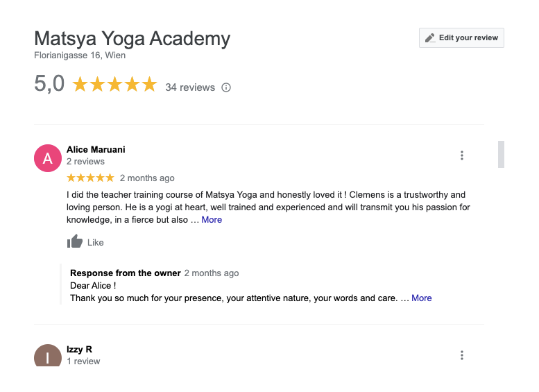Click the scrollbar thumb of the reviews list
This screenshot has height=392, width=539.
[x=501, y=155]
